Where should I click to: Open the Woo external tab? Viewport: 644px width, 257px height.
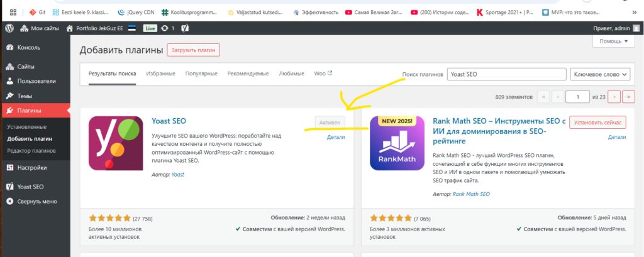[x=323, y=74]
